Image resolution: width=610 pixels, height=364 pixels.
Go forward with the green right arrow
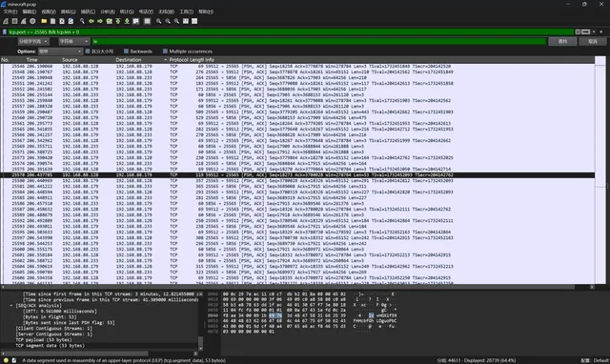click(x=100, y=21)
